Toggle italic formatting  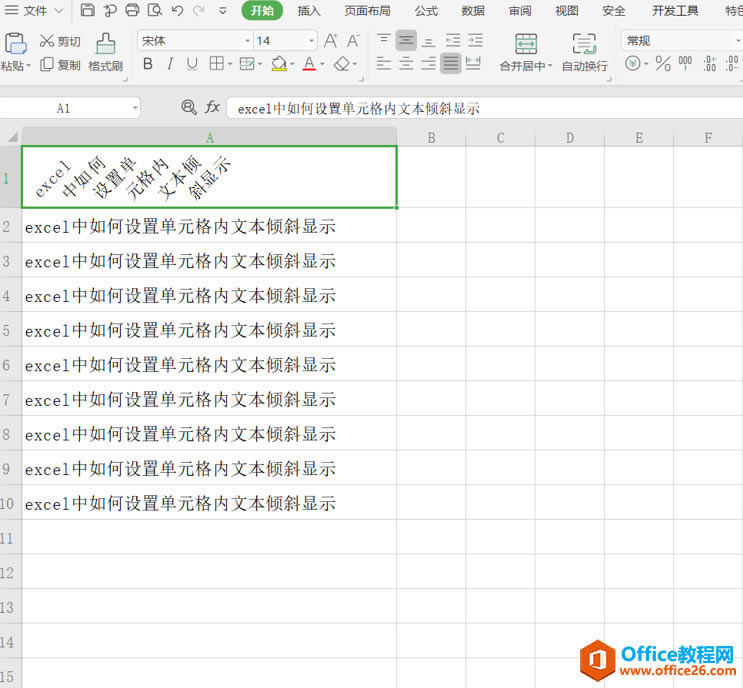(x=170, y=63)
